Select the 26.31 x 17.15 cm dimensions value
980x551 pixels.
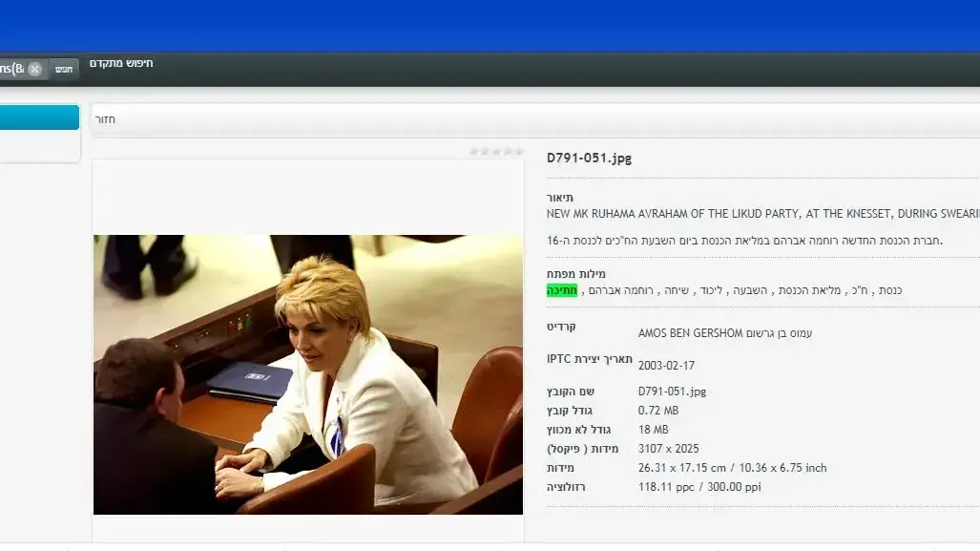pyautogui.click(x=733, y=468)
